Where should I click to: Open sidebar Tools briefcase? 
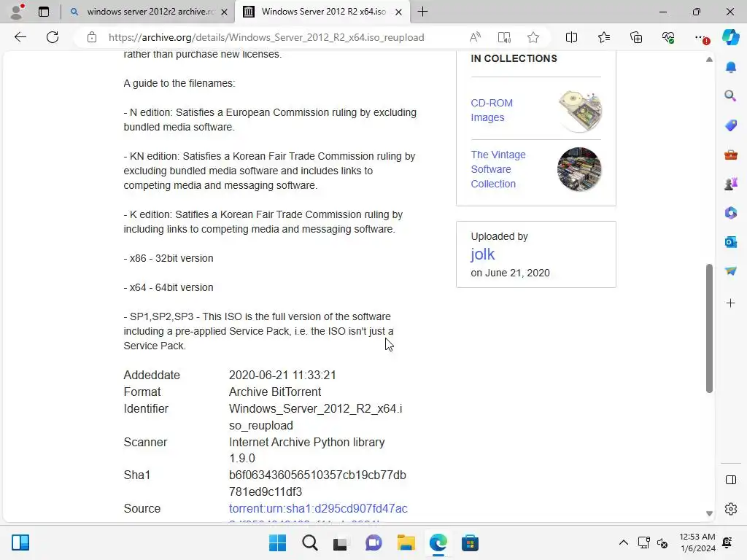tap(731, 155)
